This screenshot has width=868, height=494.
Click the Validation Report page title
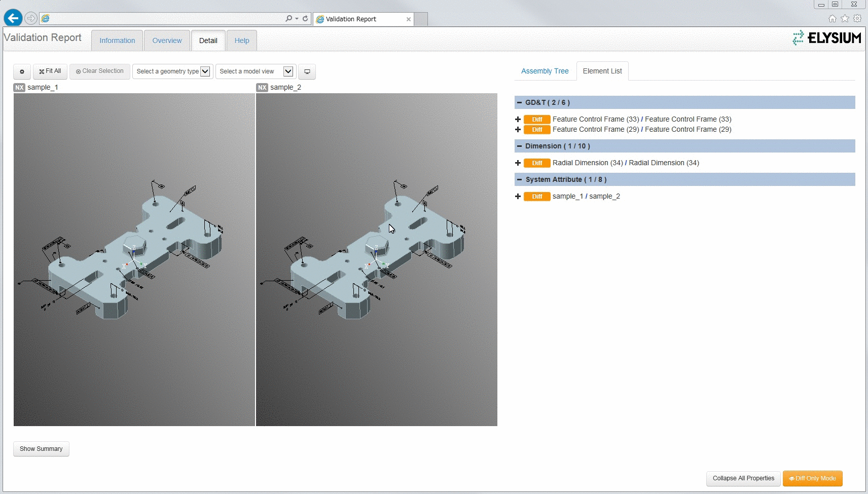click(x=43, y=37)
